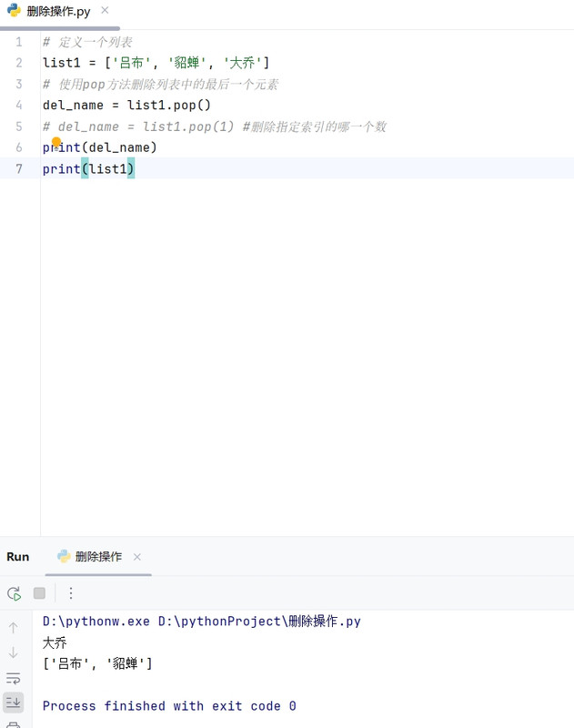Click the orange intention bulb on line 6
574x728 pixels.
point(56,142)
